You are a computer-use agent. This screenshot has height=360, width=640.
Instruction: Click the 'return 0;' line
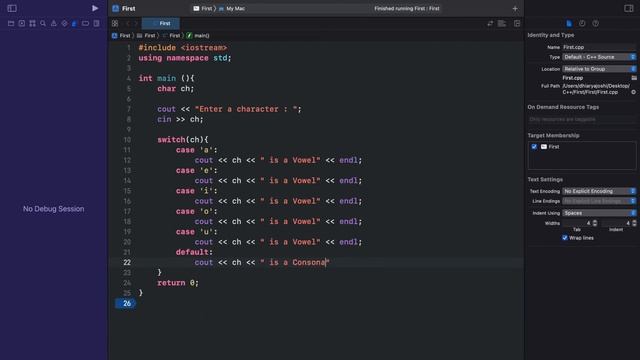click(x=178, y=283)
